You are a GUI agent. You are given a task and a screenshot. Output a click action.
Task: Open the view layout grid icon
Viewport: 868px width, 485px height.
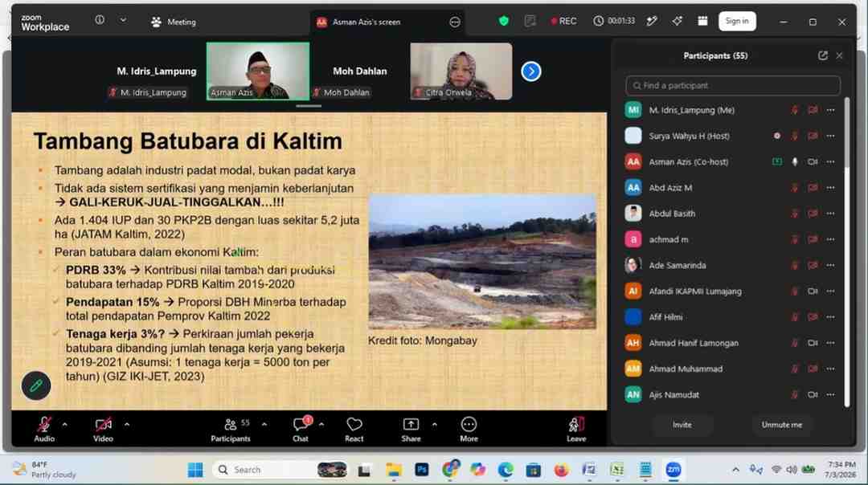pos(702,21)
